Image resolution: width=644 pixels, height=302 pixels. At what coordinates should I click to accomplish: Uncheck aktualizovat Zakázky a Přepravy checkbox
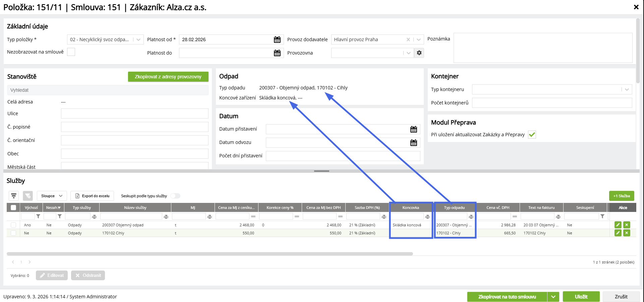click(x=532, y=135)
